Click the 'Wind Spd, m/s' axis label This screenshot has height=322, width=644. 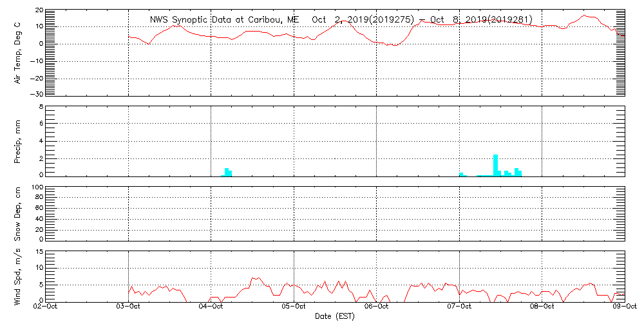coord(18,275)
